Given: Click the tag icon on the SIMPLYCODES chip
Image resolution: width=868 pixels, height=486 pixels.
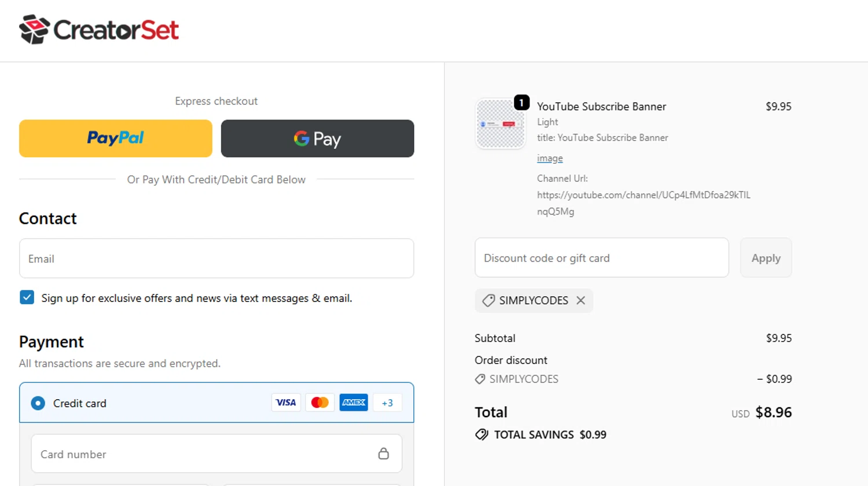Looking at the screenshot, I should tap(488, 300).
